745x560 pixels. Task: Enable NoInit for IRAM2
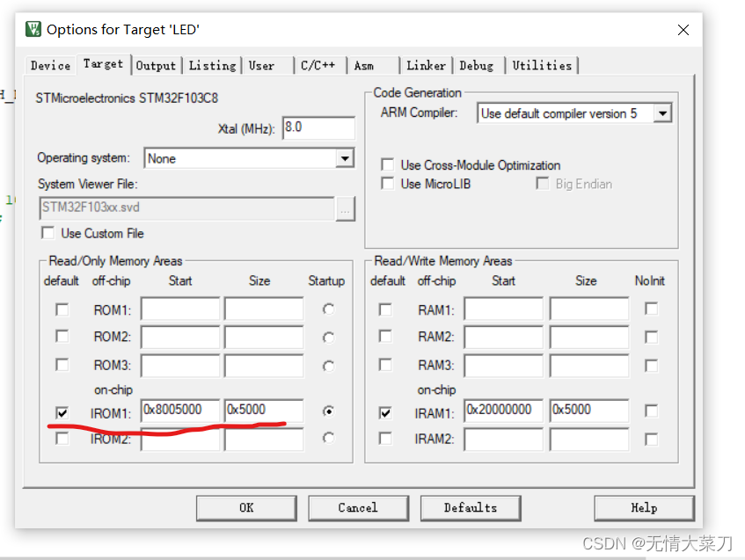click(652, 440)
